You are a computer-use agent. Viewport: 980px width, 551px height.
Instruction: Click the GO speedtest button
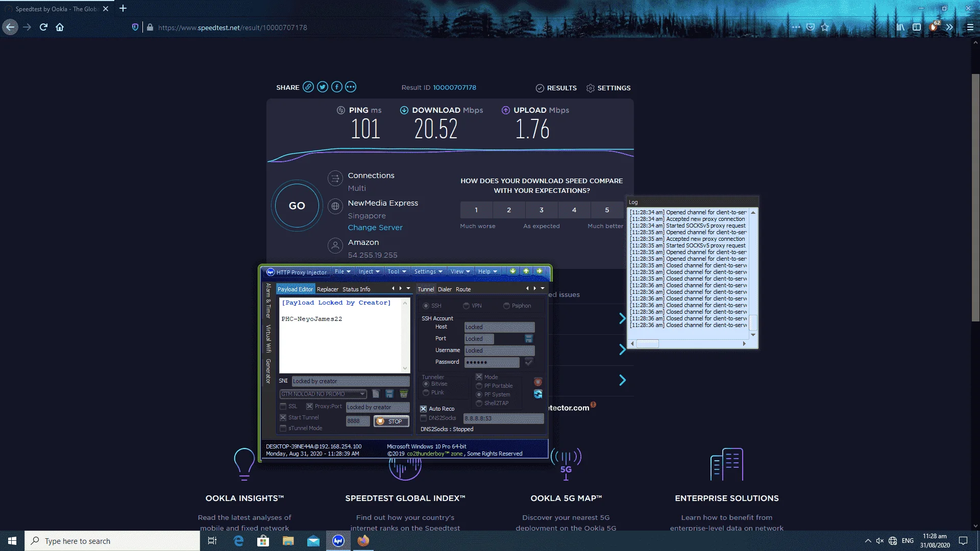coord(297,206)
